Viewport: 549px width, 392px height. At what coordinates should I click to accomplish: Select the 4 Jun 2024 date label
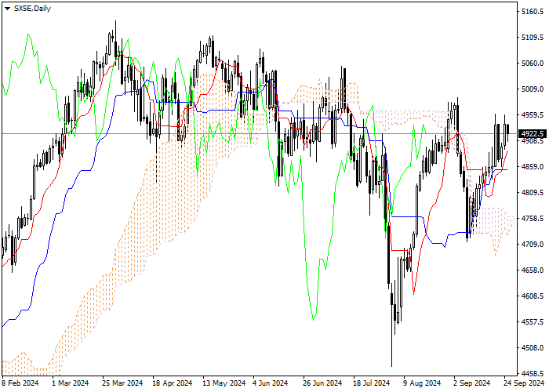271,383
